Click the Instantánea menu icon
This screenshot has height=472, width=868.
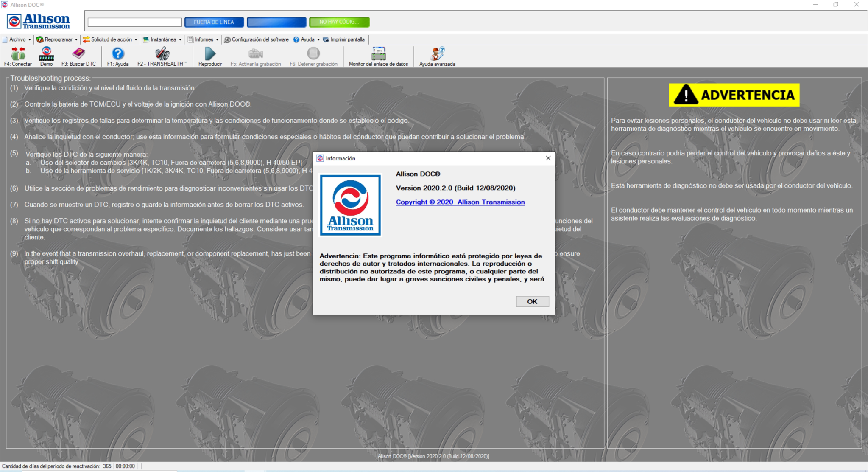point(146,39)
